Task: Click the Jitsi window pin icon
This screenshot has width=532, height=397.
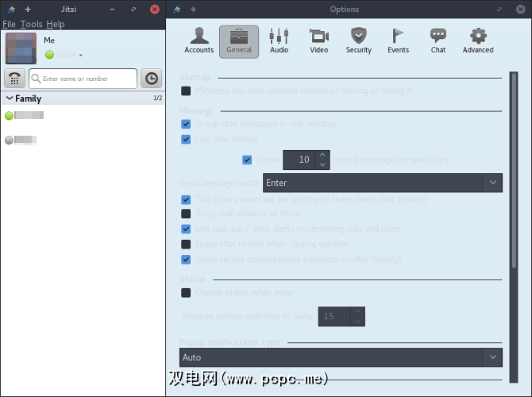Action: tap(11, 10)
